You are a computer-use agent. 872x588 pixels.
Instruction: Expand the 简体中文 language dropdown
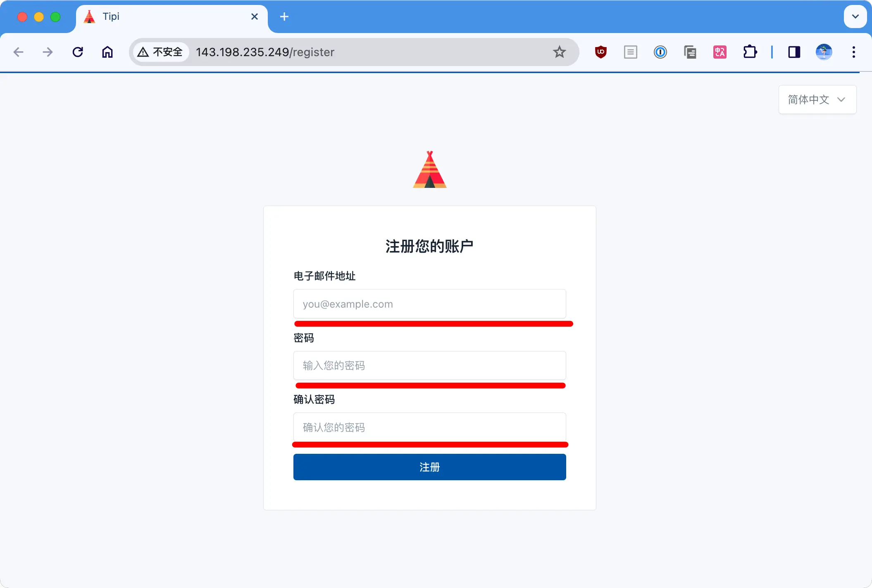817,100
